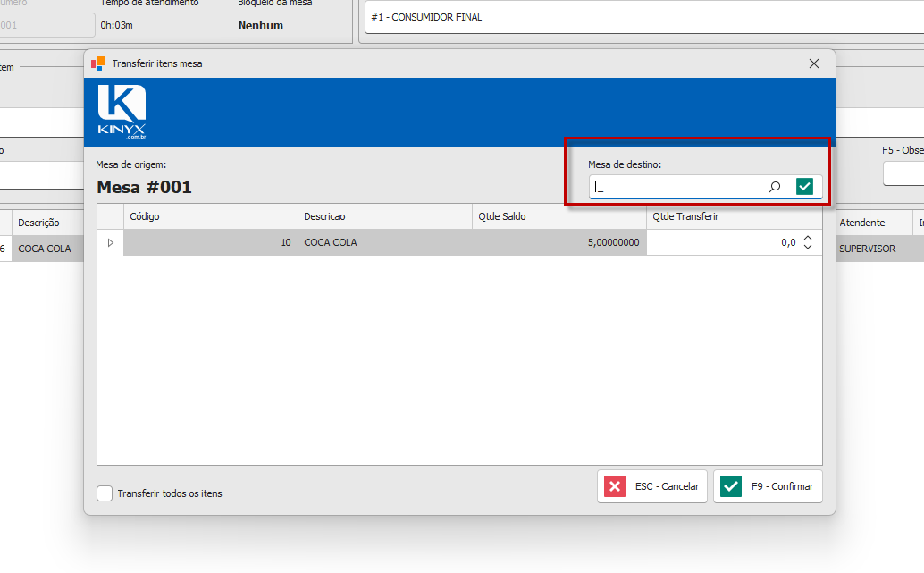Sort by Descricao column header
Image resolution: width=924 pixels, height=573 pixels.
(x=385, y=216)
